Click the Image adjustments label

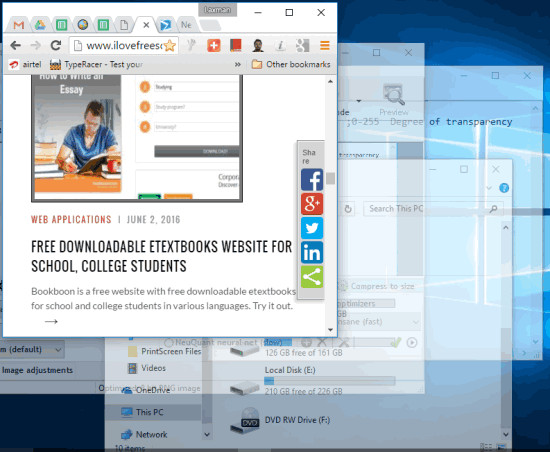pyautogui.click(x=37, y=370)
